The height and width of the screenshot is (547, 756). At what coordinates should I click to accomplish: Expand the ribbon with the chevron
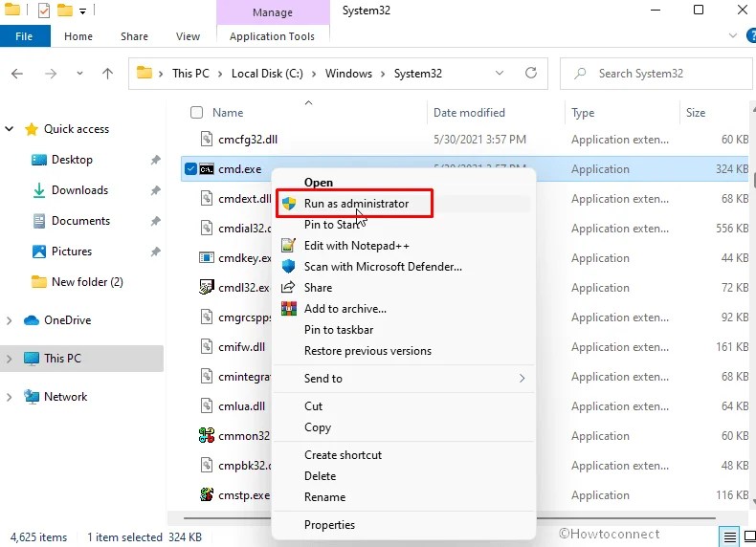point(733,35)
